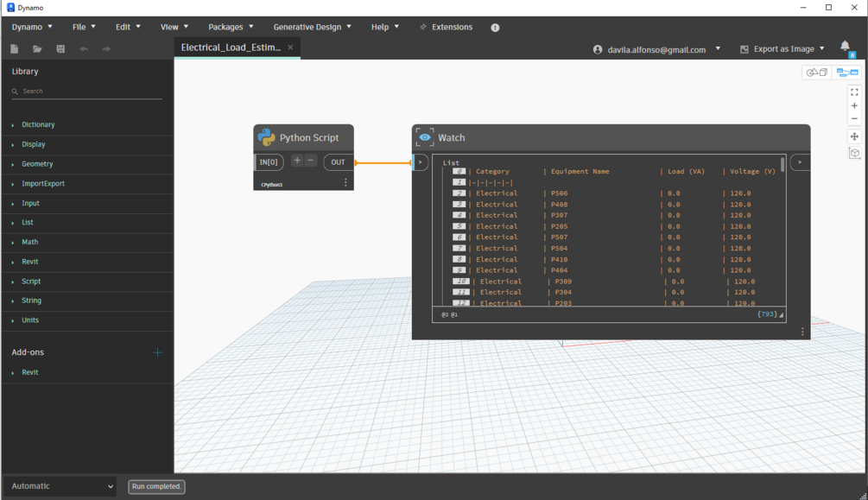Zoom out of the canvas
Screen dimensions: 868x500
click(x=854, y=118)
